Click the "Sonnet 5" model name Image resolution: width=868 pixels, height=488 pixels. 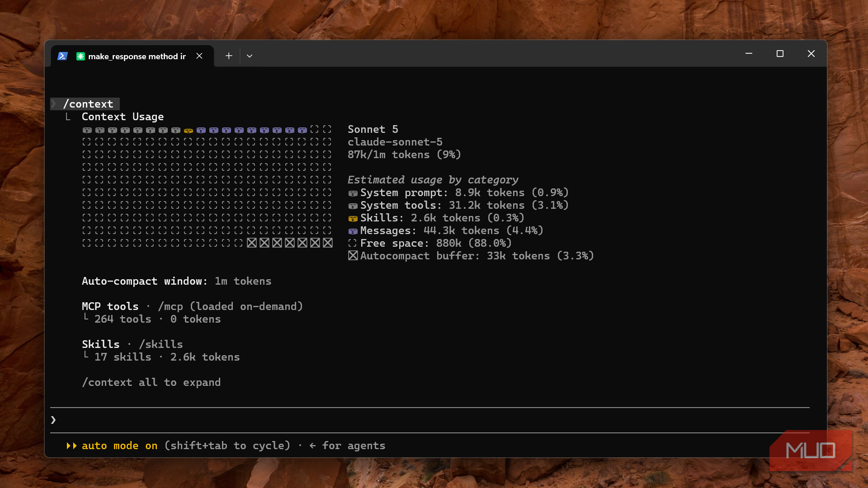(373, 129)
